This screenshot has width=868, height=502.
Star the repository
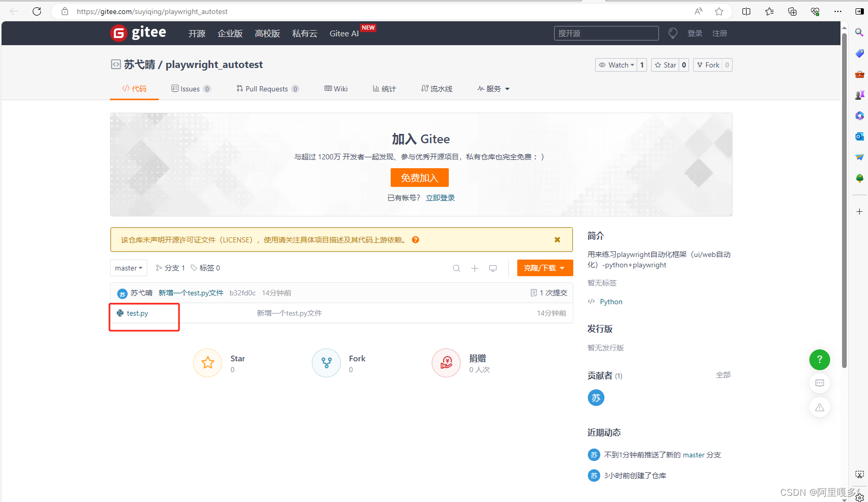click(665, 65)
